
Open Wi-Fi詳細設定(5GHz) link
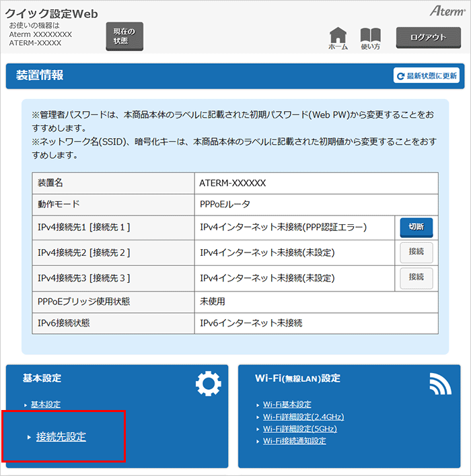(x=296, y=429)
